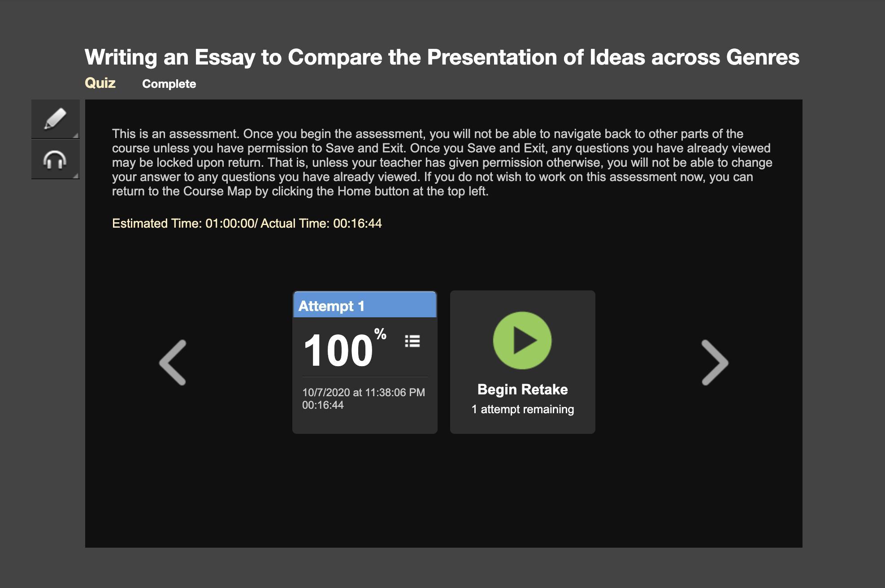Click the Complete status label
The height and width of the screenshot is (588, 885).
click(169, 84)
